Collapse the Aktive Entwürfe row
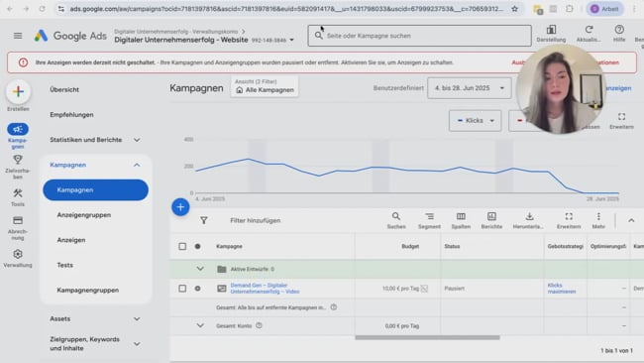Image resolution: width=644 pixels, height=363 pixels. 200,269
